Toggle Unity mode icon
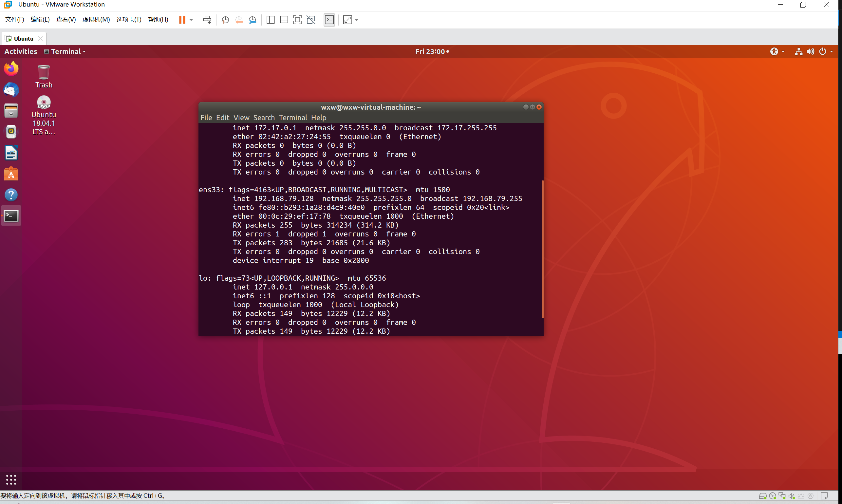This screenshot has width=842, height=504. [311, 20]
